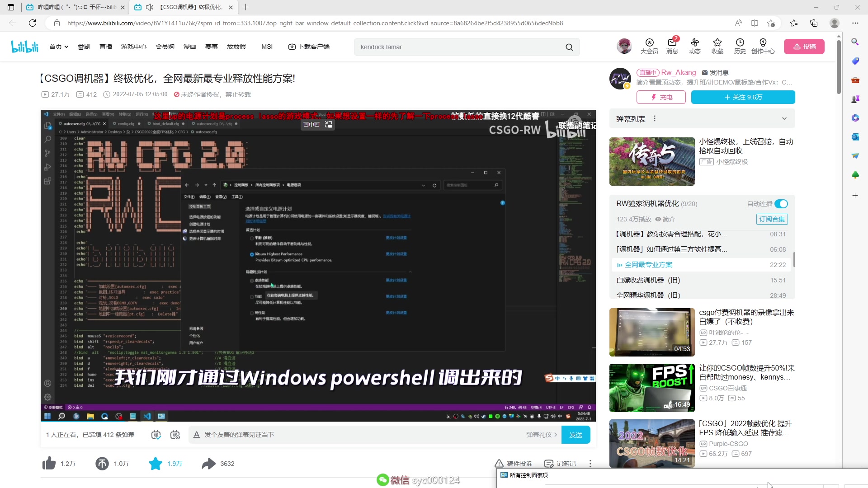
Task: Open Edge settings and more menu
Action: click(855, 23)
